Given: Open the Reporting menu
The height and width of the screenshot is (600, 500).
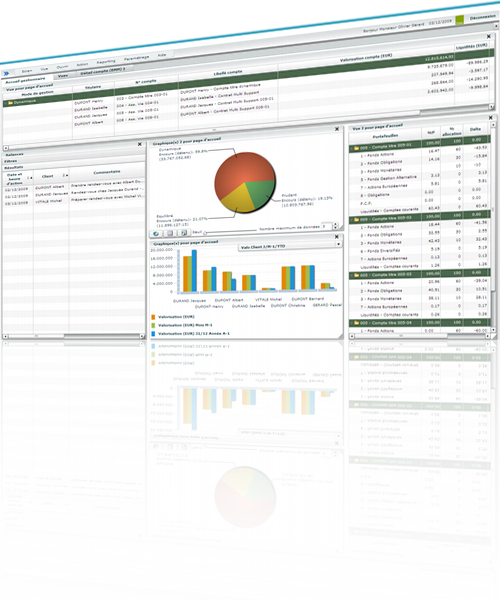Looking at the screenshot, I should [106, 62].
